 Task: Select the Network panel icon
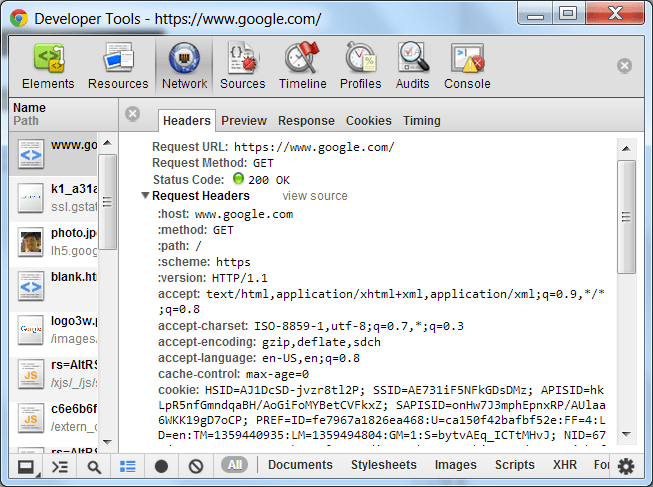[184, 57]
